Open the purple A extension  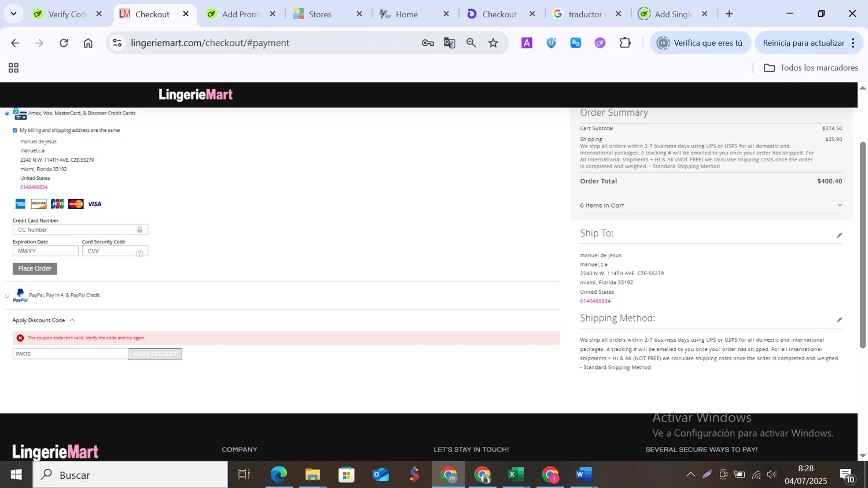[x=527, y=43]
